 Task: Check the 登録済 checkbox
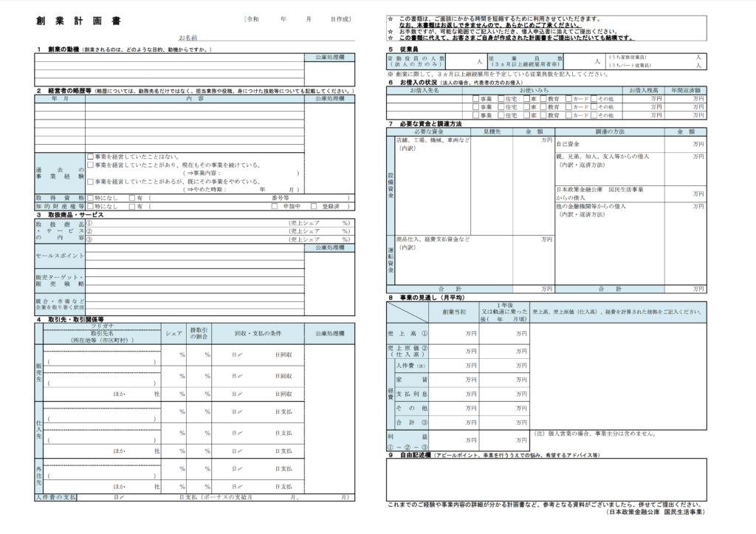[x=314, y=207]
